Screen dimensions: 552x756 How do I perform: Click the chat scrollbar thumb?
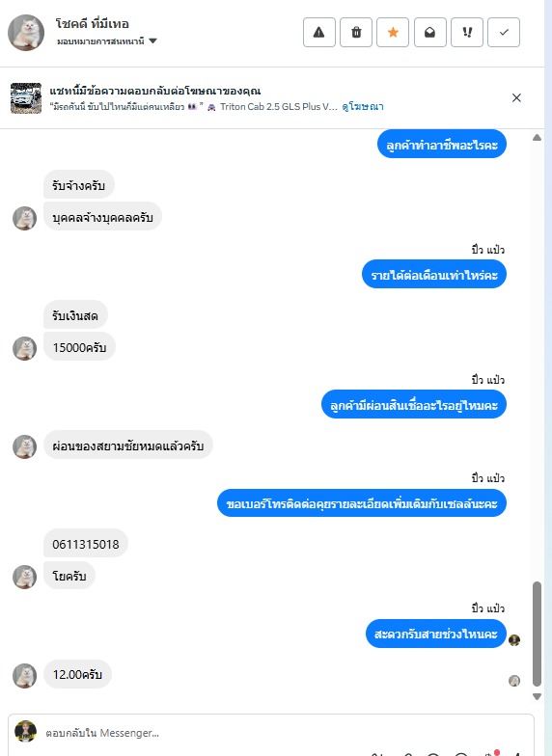[x=537, y=634]
